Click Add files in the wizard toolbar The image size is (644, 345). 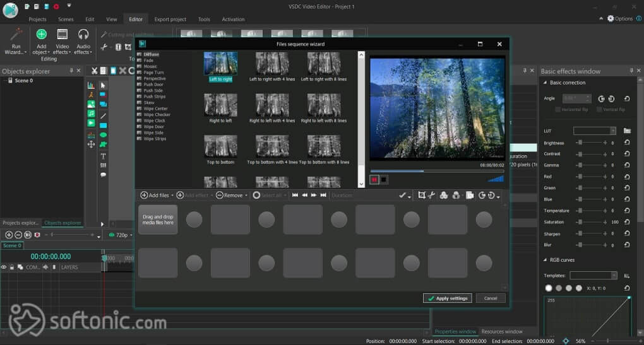click(155, 196)
